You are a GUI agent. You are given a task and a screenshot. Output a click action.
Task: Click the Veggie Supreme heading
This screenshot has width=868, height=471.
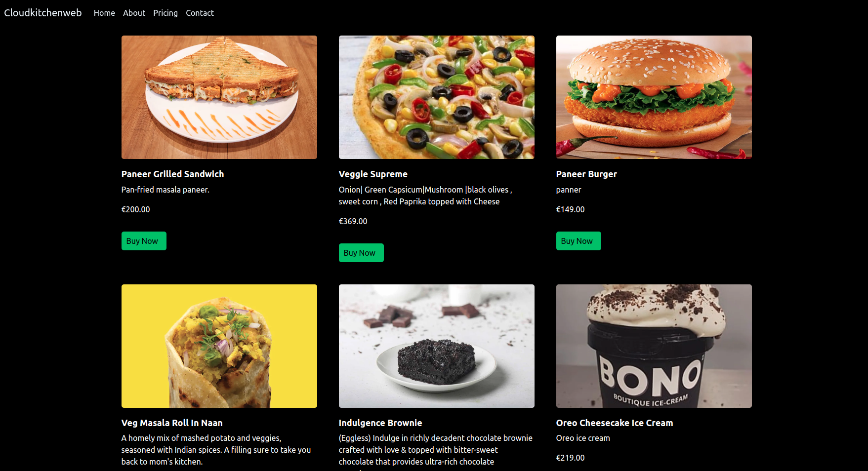pos(373,174)
